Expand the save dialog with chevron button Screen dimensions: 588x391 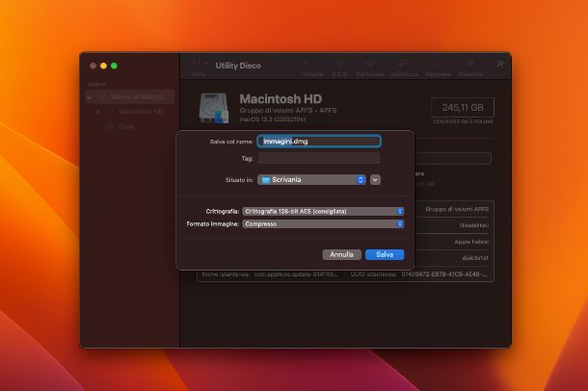(x=375, y=180)
